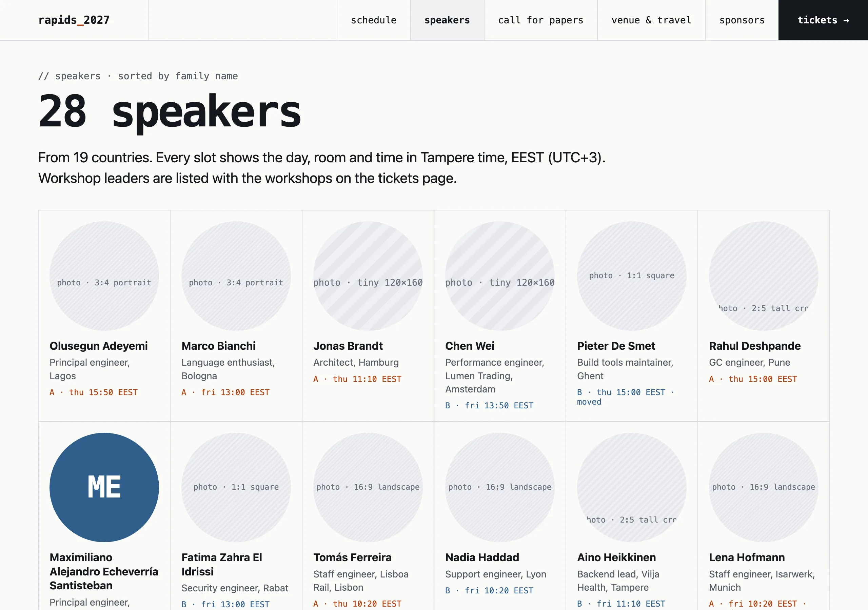Click slot 'A · thu 15:00 EEST'

coord(753,379)
